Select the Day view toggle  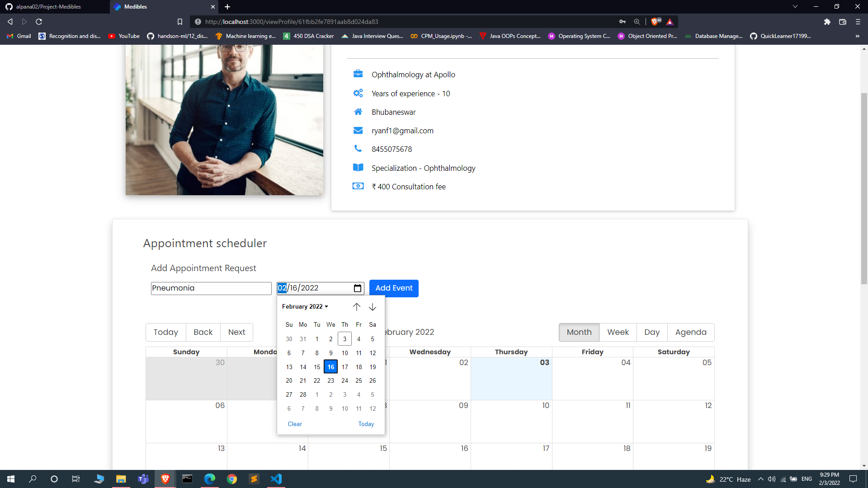point(651,332)
